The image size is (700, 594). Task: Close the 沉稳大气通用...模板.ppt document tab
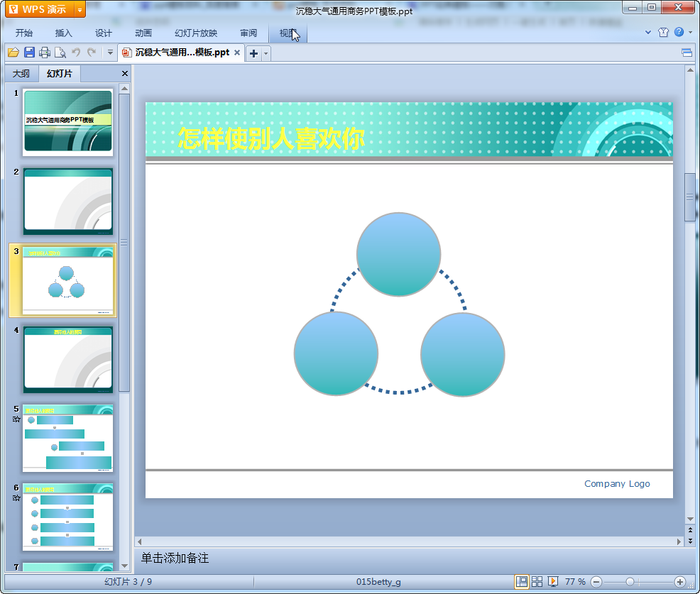click(x=237, y=53)
